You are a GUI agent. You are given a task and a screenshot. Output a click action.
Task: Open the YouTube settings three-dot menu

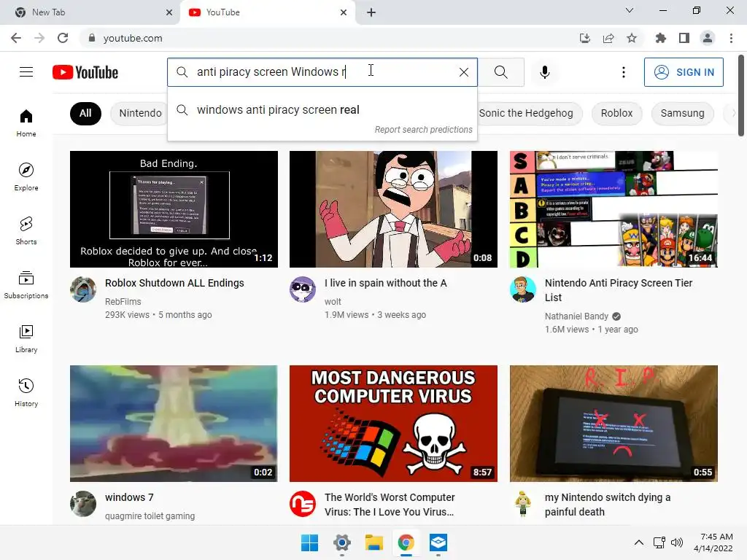click(623, 72)
